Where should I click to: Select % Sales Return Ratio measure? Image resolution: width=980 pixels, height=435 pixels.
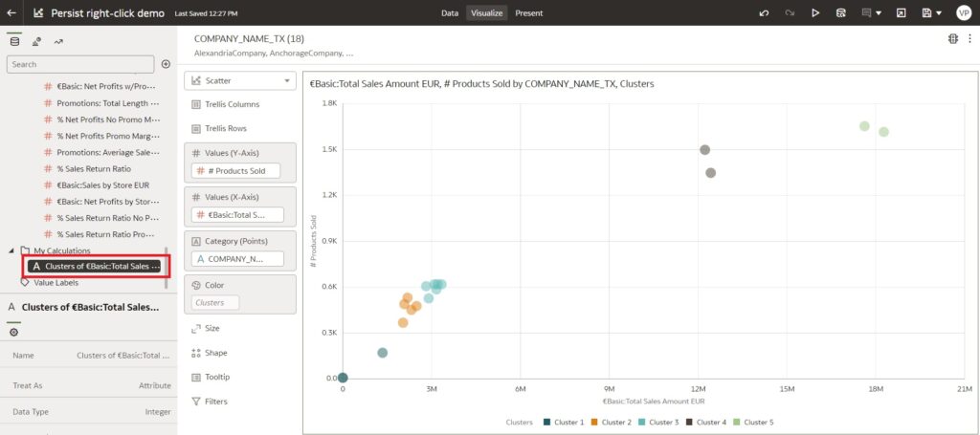(93, 168)
